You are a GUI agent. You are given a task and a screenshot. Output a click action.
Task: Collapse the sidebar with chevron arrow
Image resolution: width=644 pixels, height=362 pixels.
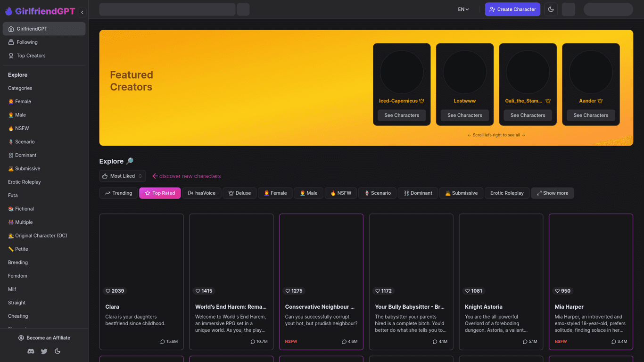click(x=82, y=12)
